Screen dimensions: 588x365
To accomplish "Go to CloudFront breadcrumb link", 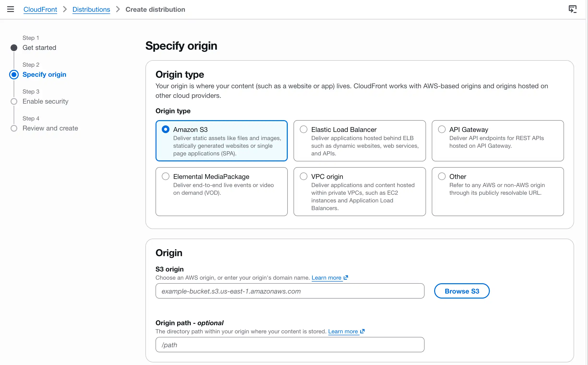I will pyautogui.click(x=40, y=9).
